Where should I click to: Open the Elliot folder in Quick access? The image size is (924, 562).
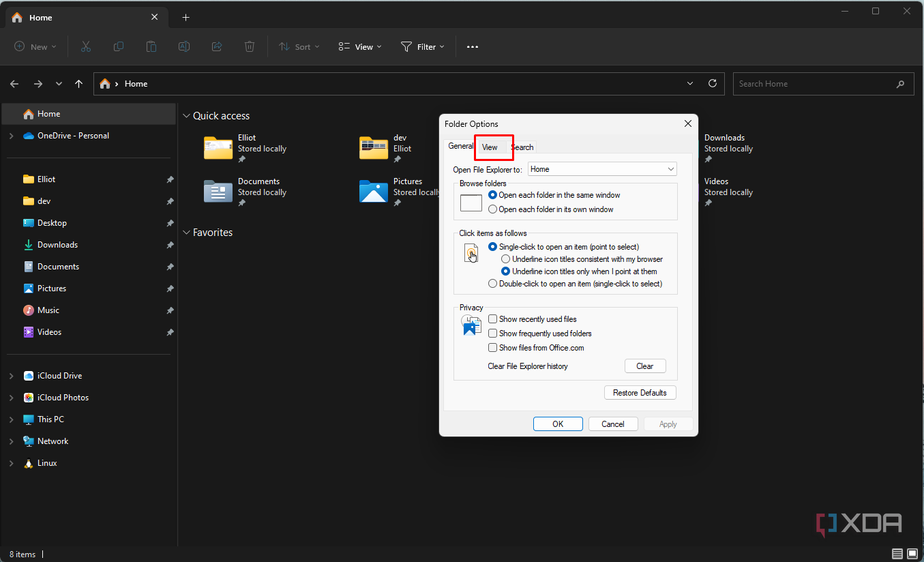pyautogui.click(x=245, y=148)
